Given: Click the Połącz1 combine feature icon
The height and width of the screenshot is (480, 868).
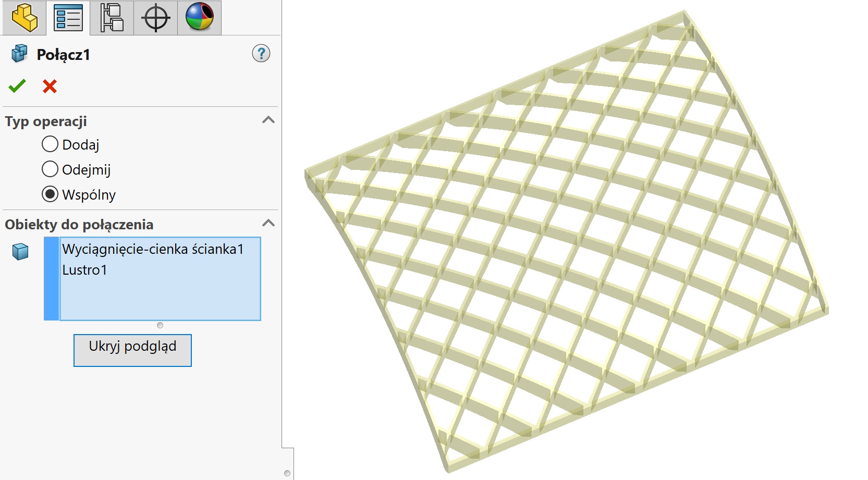Looking at the screenshot, I should click(19, 53).
